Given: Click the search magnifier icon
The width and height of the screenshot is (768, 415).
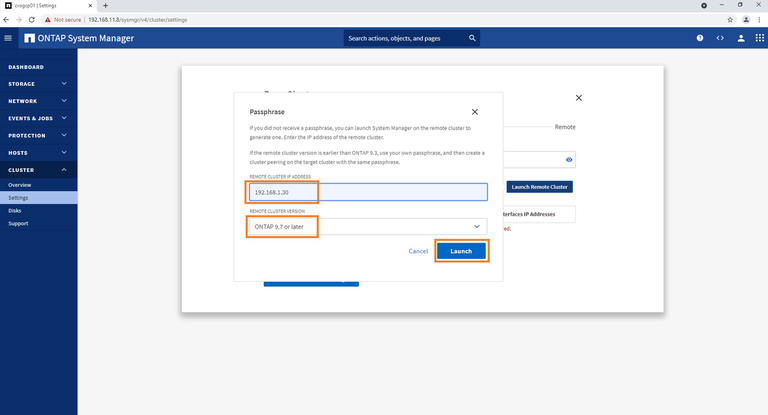Looking at the screenshot, I should (473, 38).
